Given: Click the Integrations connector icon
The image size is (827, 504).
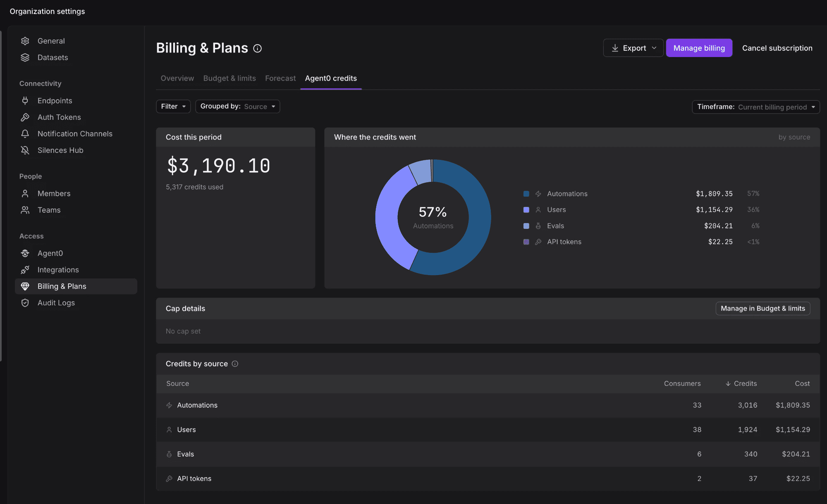Looking at the screenshot, I should [x=25, y=270].
